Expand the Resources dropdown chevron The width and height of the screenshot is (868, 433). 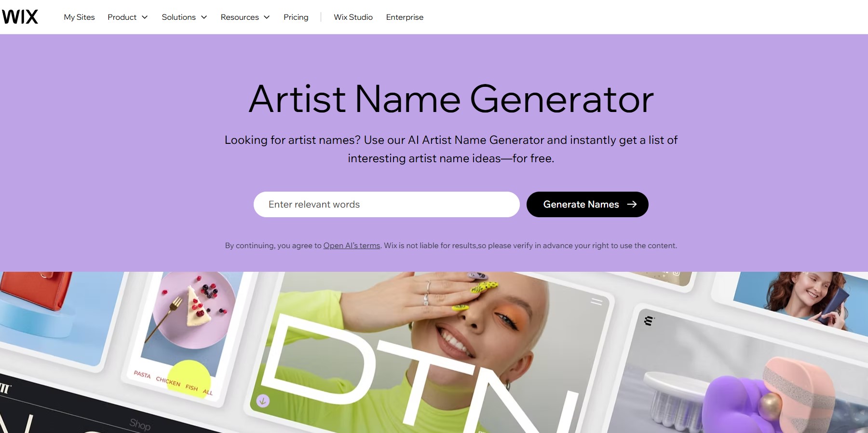267,17
